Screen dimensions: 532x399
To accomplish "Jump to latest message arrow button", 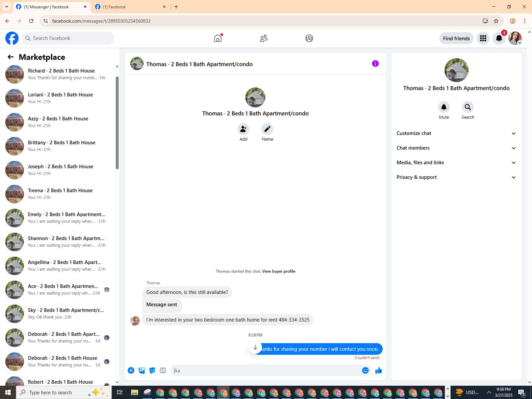I will point(255,347).
